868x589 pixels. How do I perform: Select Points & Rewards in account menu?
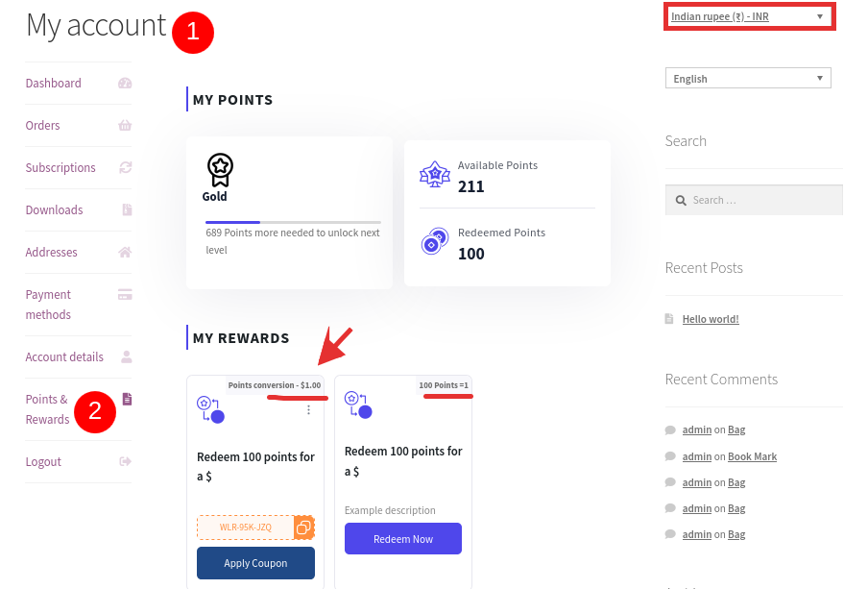(x=46, y=407)
